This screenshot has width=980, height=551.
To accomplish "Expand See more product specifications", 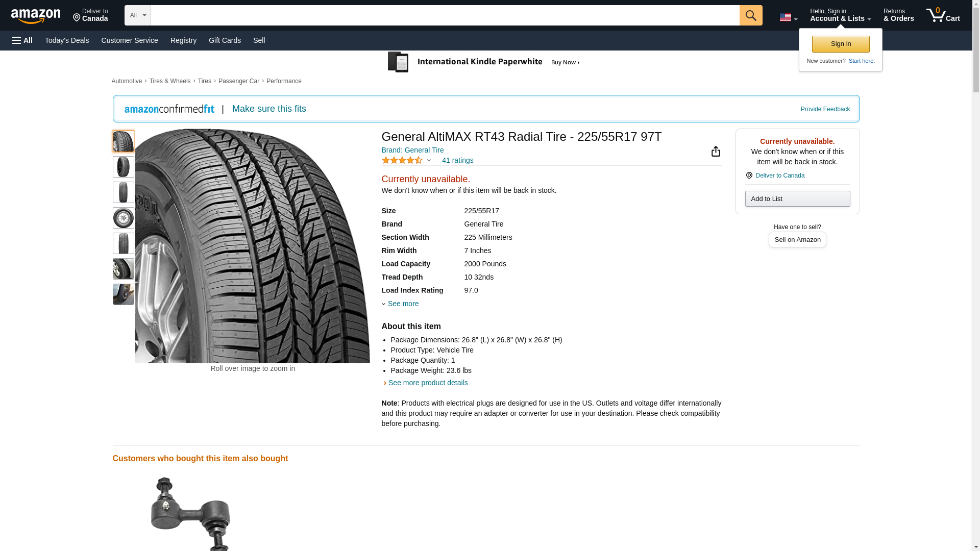I will (402, 304).
